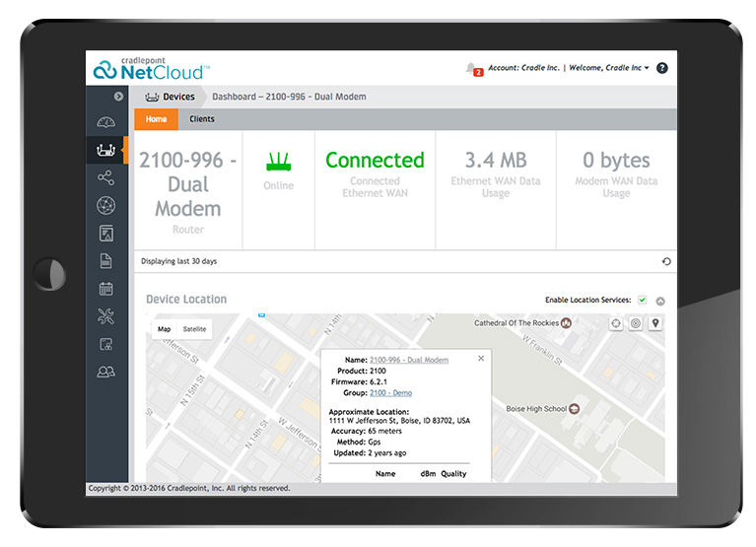Screen dimensions: 756x547
Task: Click the 'Displaying last 30 days' text
Action: [178, 261]
